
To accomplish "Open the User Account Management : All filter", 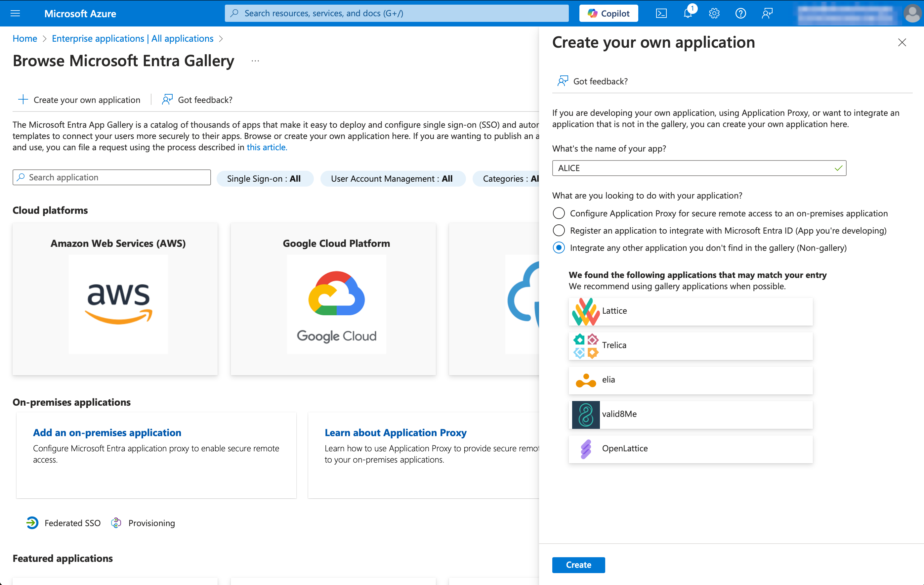I will (x=393, y=178).
